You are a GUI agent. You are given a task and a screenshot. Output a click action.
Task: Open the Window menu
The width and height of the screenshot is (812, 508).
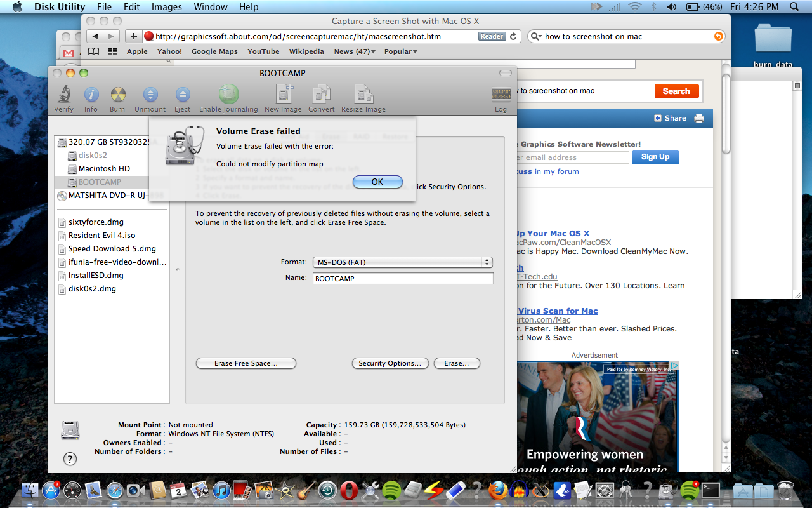coord(211,7)
